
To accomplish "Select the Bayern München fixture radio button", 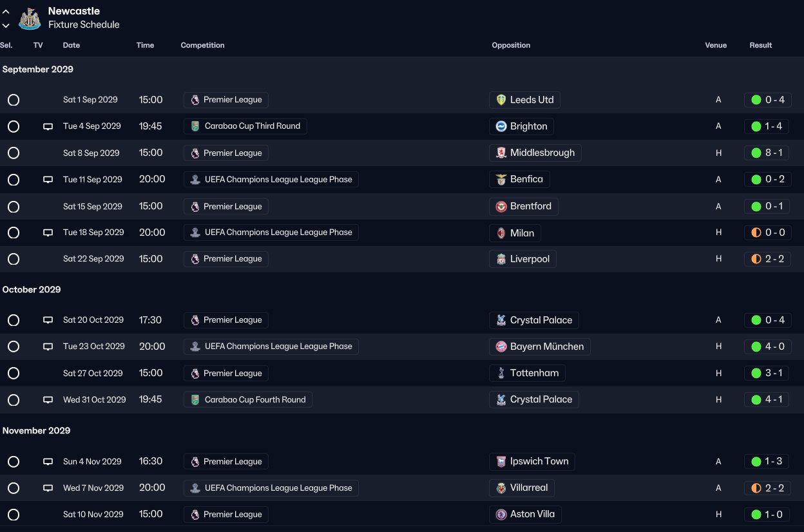I will [14, 347].
